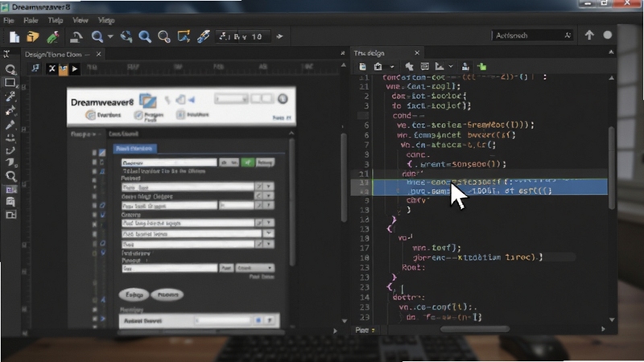Screen dimensions: 644x362
Task: Open dropdown on the wide field lacking pencil icon
Action: pyautogui.click(x=269, y=233)
